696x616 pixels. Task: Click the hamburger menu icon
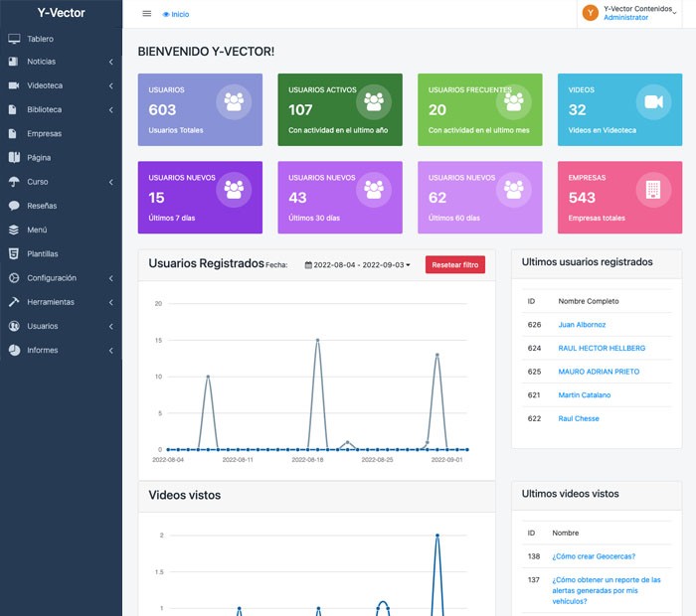pos(147,14)
